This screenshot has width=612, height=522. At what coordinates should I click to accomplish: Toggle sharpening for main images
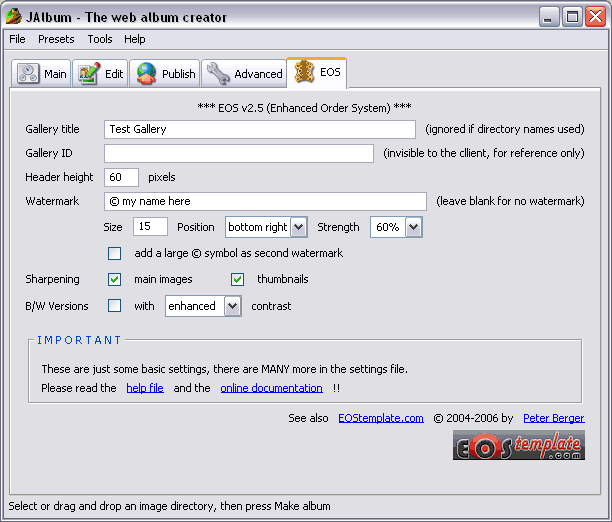coord(115,280)
